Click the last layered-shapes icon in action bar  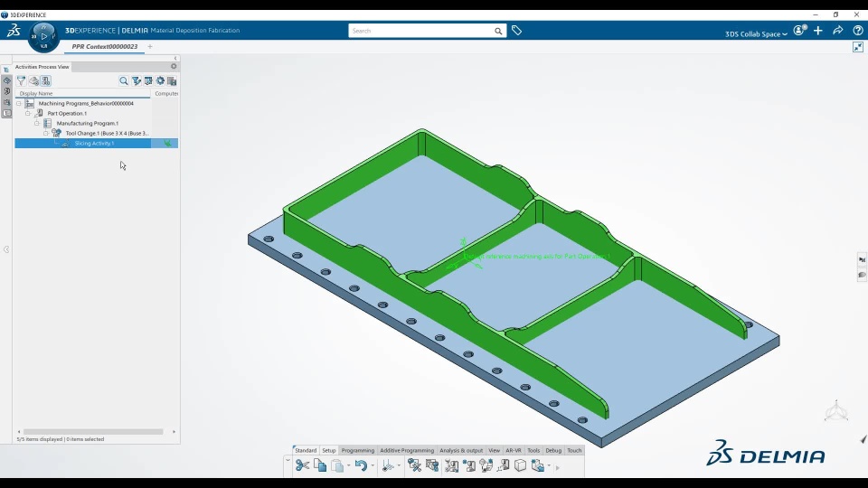(x=537, y=465)
